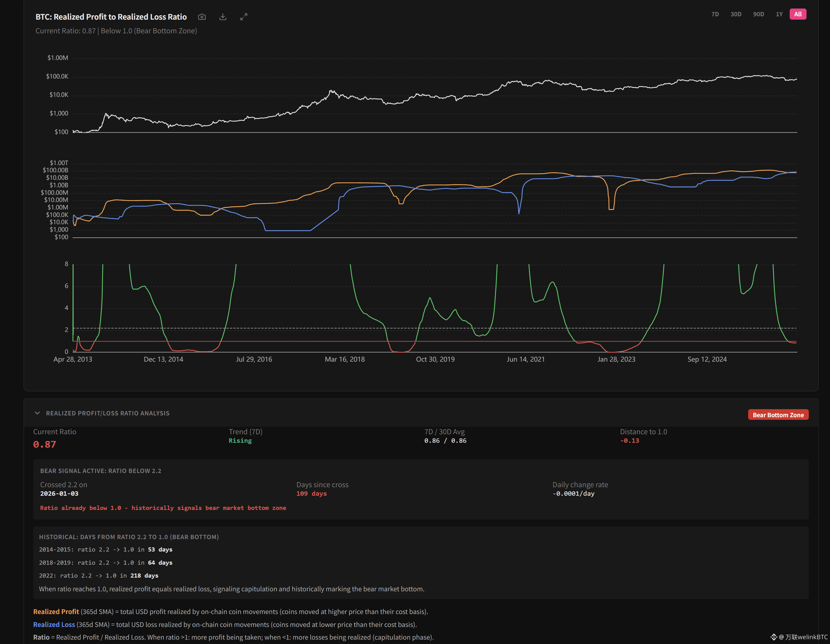Viewport: 830px width, 644px height.
Task: Click the HISTORICAL days heading
Action: pyautogui.click(x=129, y=537)
